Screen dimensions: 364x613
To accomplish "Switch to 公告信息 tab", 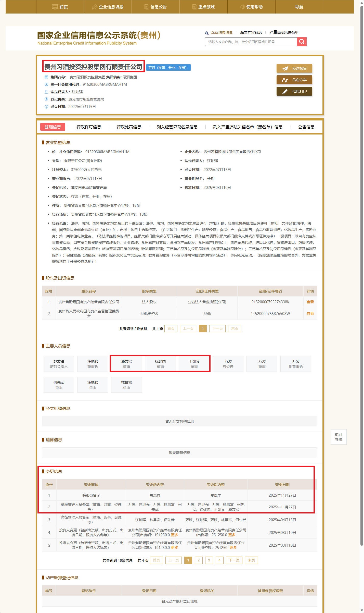I will tap(306, 127).
